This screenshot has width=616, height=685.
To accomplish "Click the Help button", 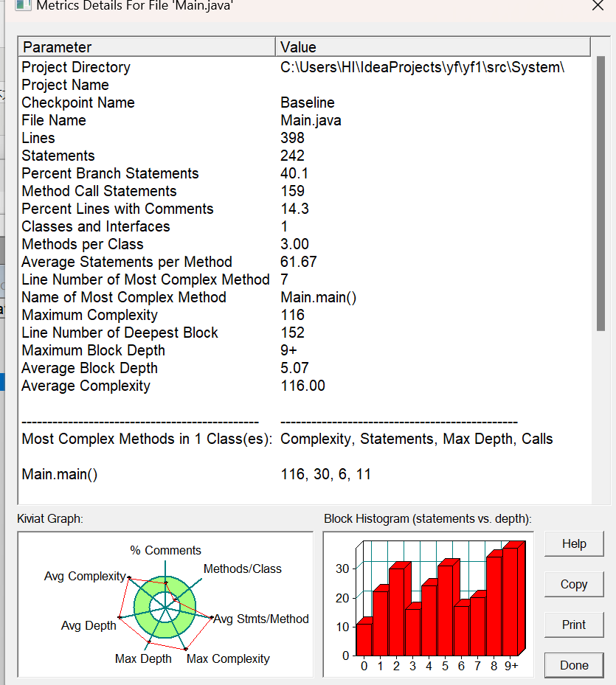I will click(x=574, y=543).
